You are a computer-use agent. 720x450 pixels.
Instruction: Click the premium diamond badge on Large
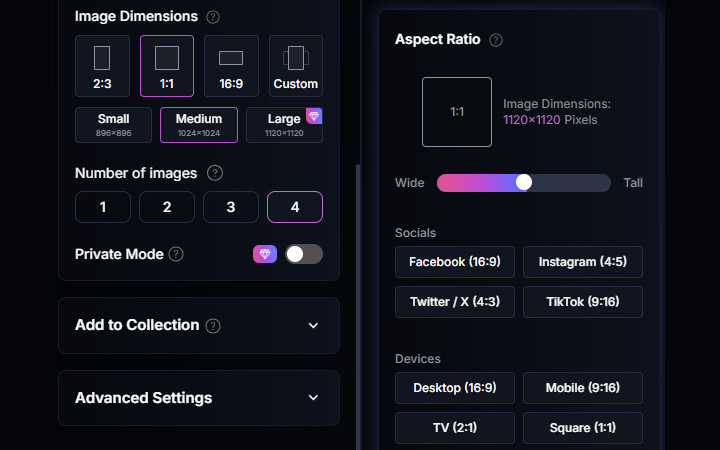click(314, 116)
